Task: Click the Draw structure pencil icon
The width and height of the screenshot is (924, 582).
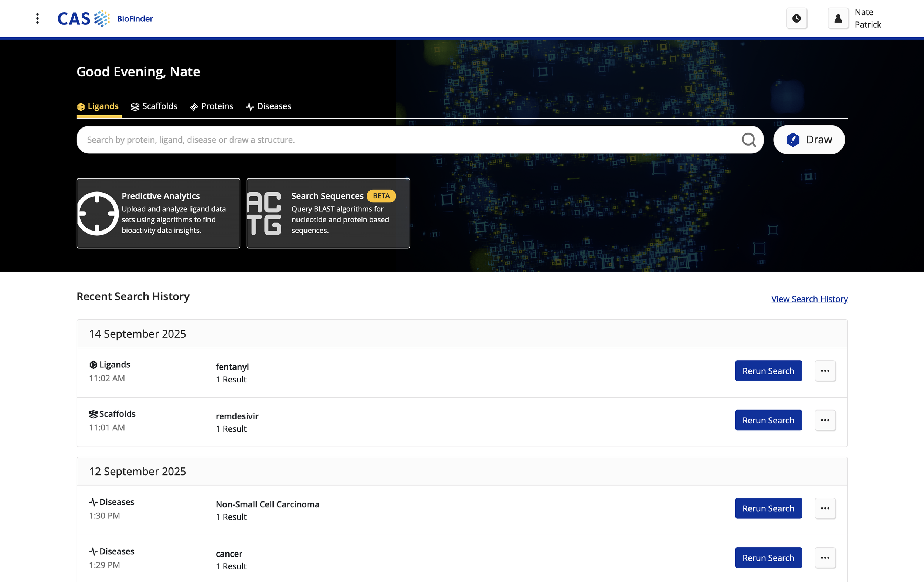Action: tap(792, 140)
